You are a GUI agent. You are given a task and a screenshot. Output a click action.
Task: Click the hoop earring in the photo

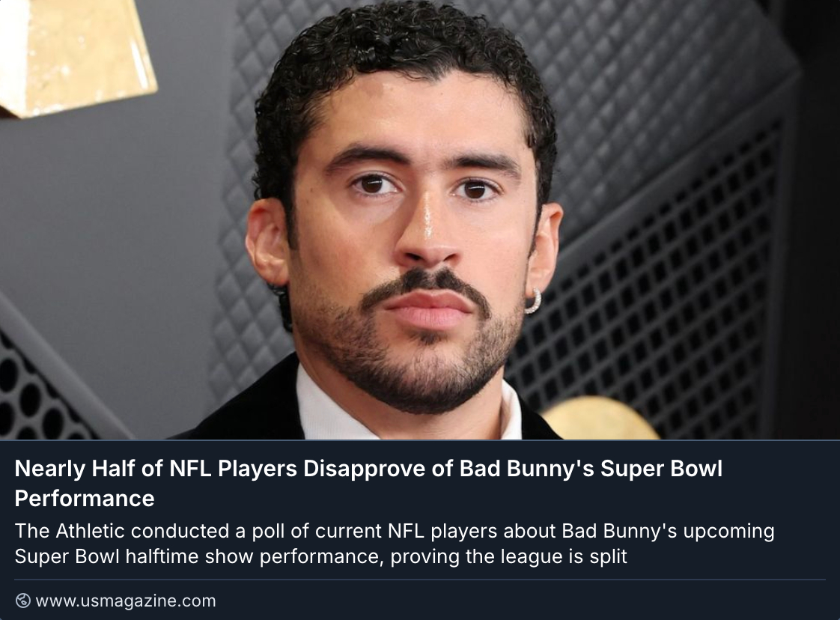pos(532,303)
